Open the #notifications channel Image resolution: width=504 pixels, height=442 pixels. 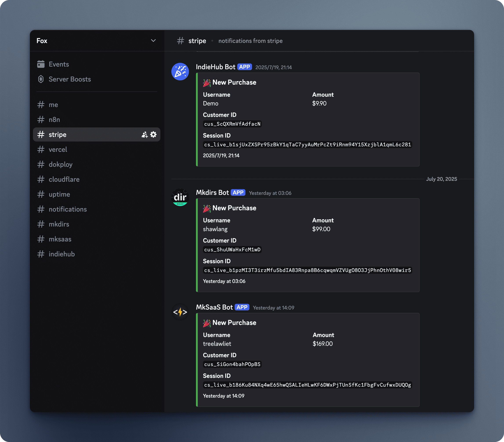tap(68, 209)
